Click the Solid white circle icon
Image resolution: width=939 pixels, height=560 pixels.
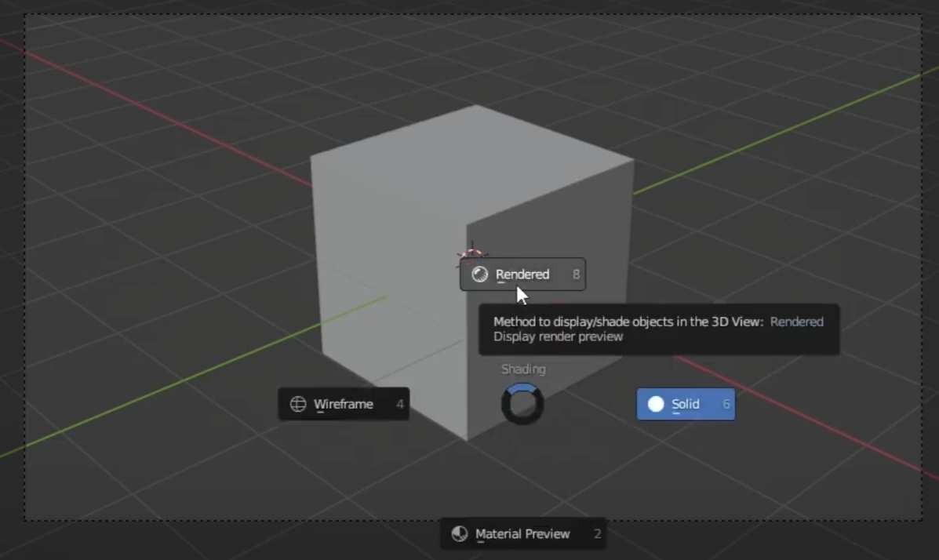pos(656,404)
